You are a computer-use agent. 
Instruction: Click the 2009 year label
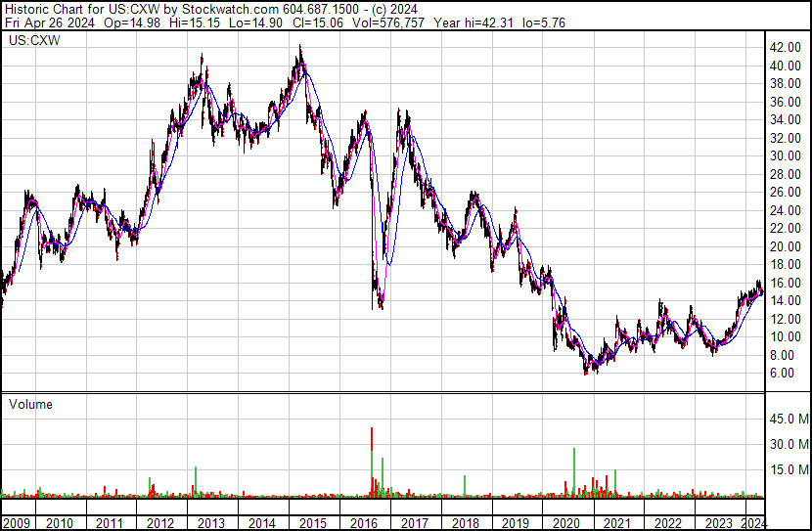tap(17, 523)
